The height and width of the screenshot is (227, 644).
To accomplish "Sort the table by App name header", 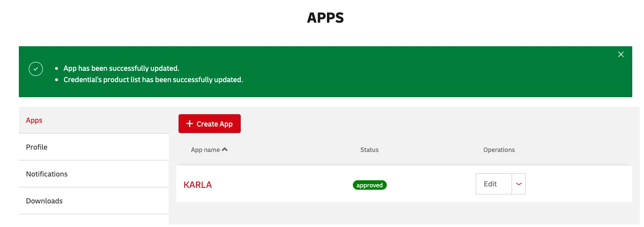I will [x=205, y=150].
